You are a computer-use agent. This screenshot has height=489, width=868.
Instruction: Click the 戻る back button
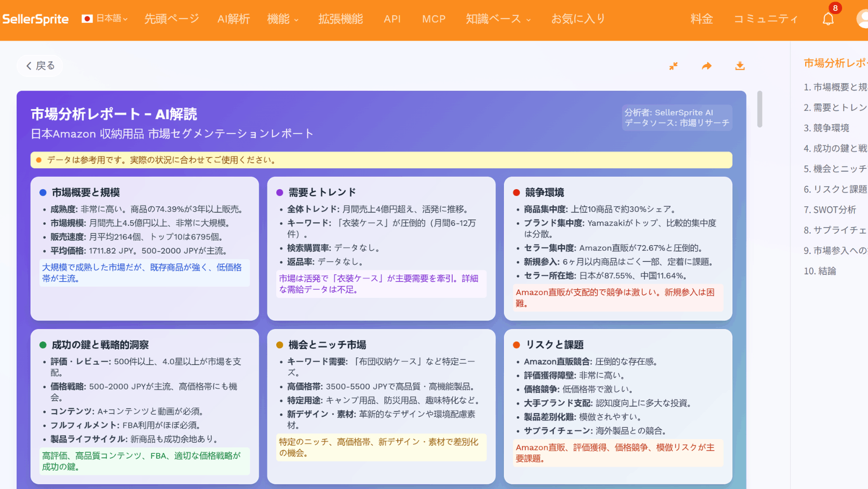pos(40,66)
